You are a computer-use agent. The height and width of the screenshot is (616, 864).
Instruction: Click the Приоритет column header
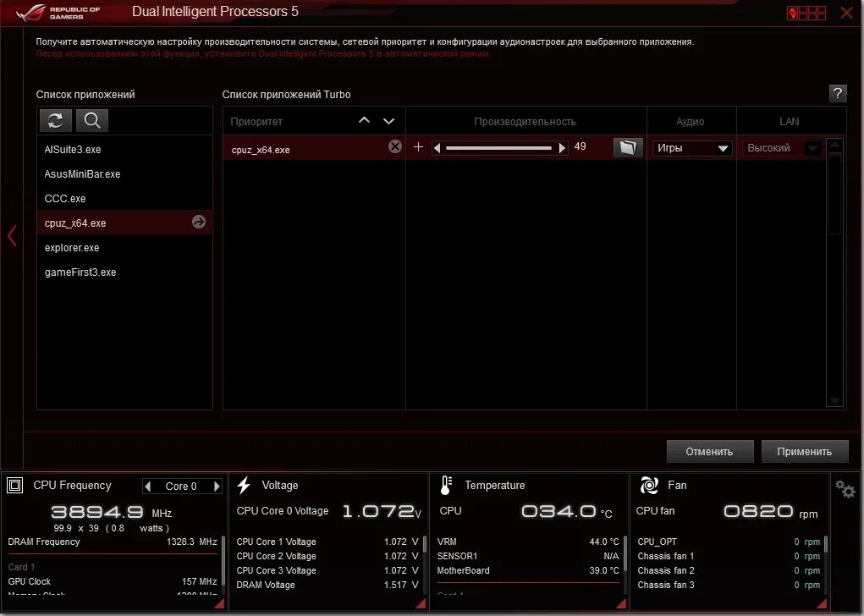(x=256, y=122)
